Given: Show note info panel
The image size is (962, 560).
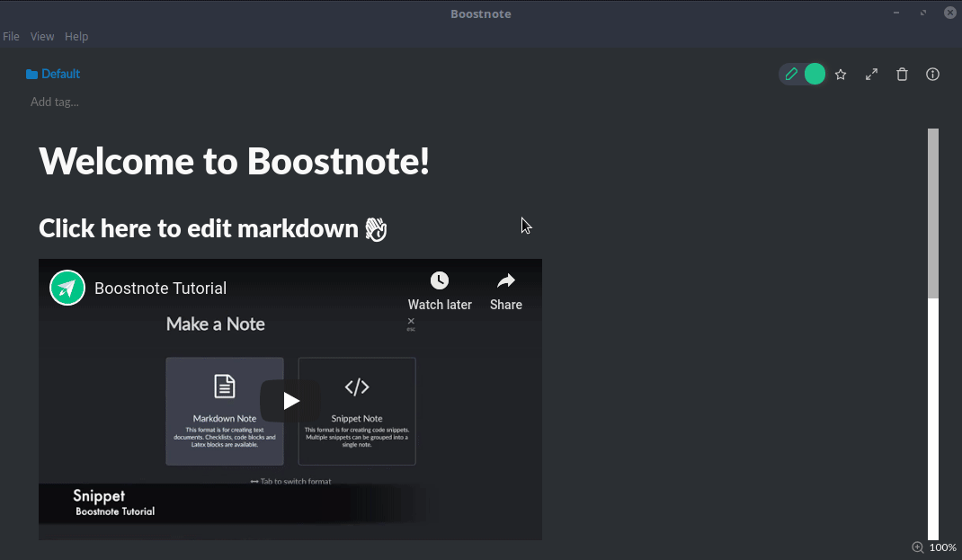Looking at the screenshot, I should [x=932, y=75].
